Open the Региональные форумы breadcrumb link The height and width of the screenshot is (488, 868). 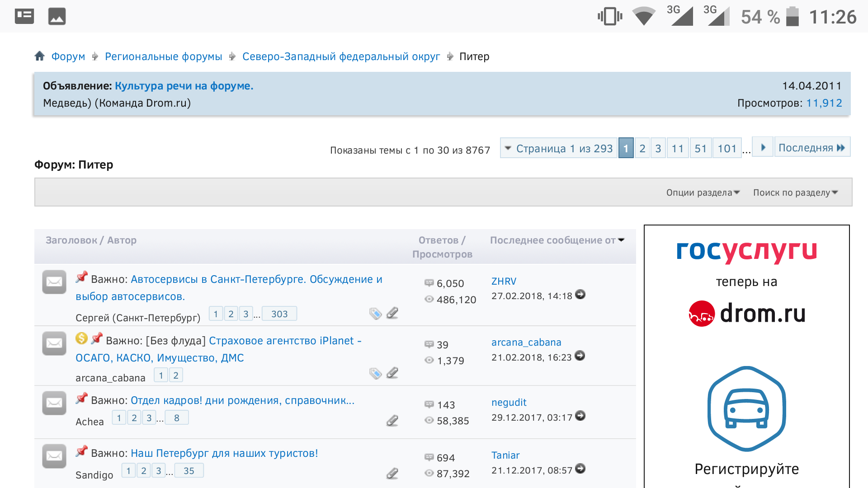tap(163, 56)
